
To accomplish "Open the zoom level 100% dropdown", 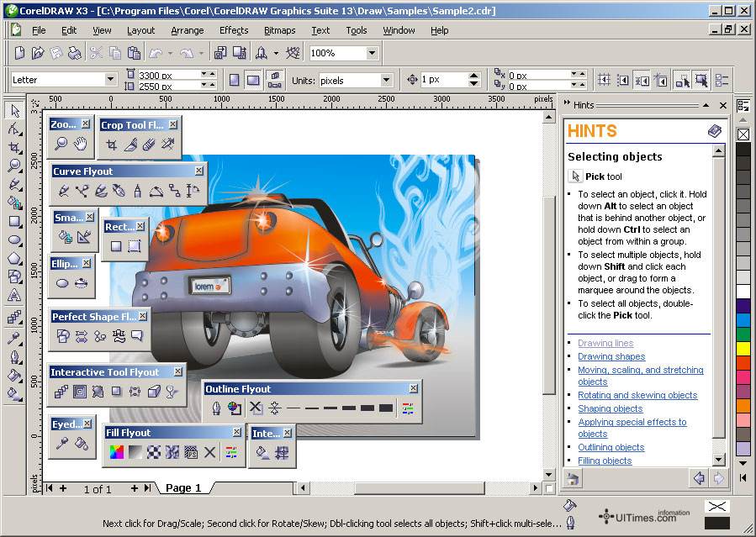I will click(x=371, y=53).
